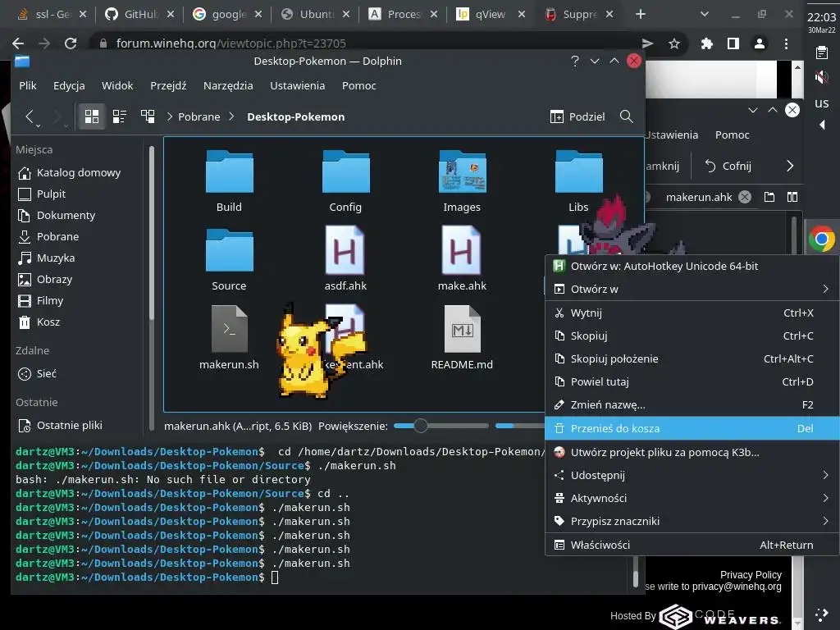The width and height of the screenshot is (840, 630).
Task: Open the Widok menu
Action: pos(117,85)
